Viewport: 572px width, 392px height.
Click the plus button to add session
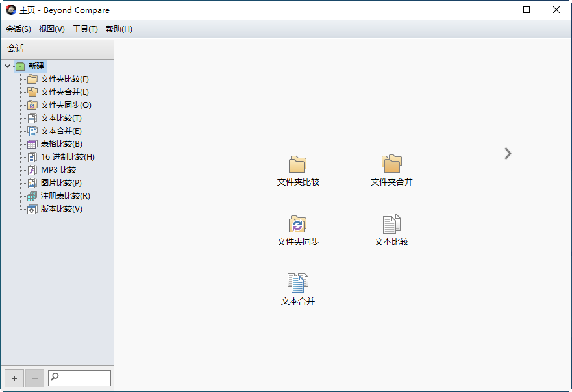coord(14,378)
